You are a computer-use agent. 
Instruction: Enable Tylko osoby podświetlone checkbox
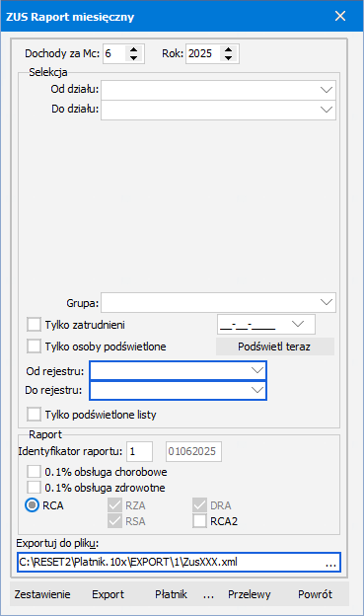point(34,346)
